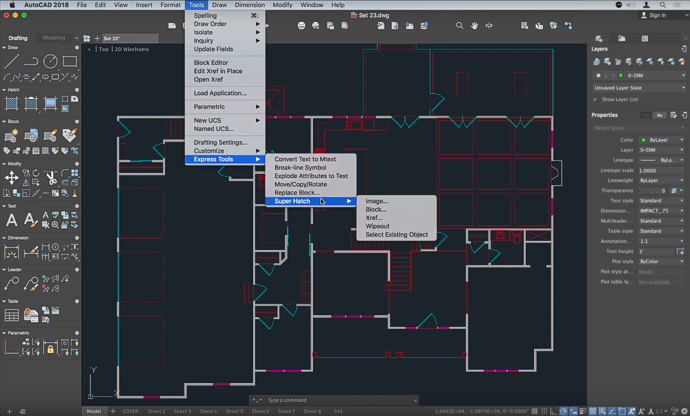Viewport: 690px width, 416px height.
Task: Open Plot style ByColor dropdown
Action: (x=662, y=261)
